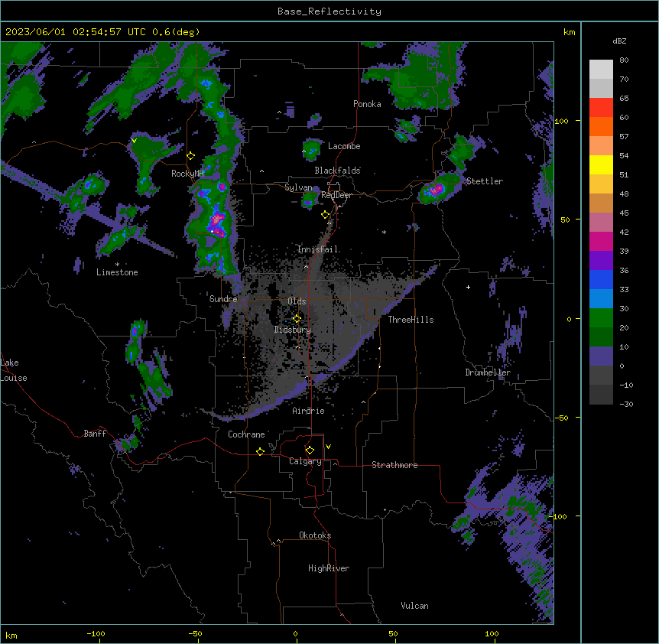Select the blue 33-36 dBZ legend swatch

click(601, 279)
